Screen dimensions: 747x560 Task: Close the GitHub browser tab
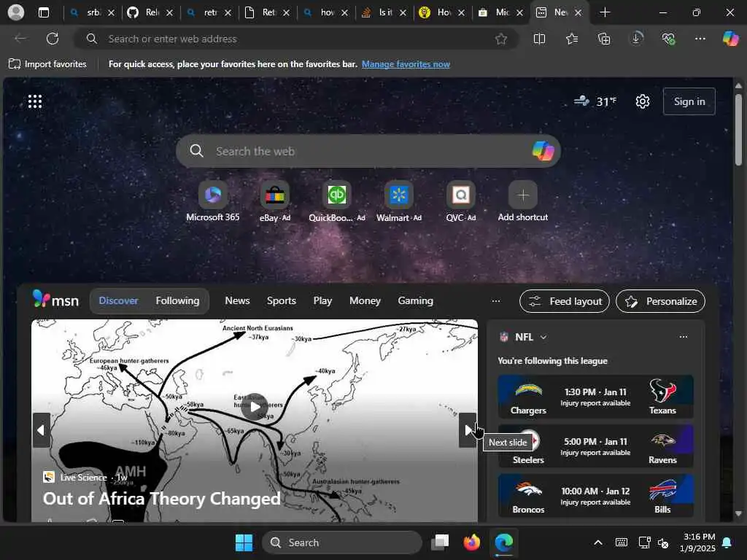point(169,13)
